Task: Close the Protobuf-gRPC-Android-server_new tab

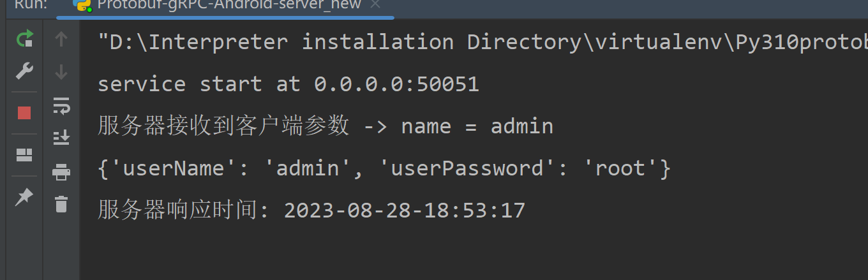Action: 375,5
